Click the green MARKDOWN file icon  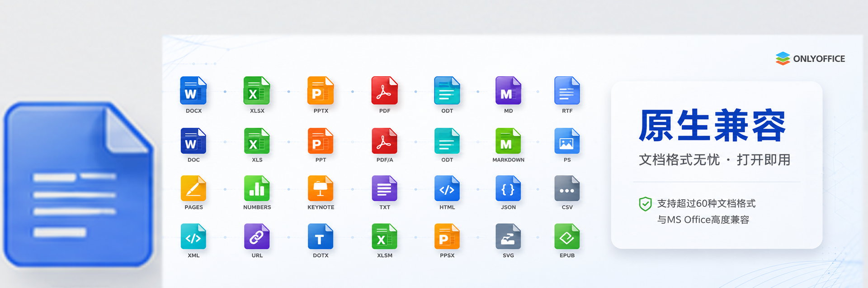[x=508, y=141]
